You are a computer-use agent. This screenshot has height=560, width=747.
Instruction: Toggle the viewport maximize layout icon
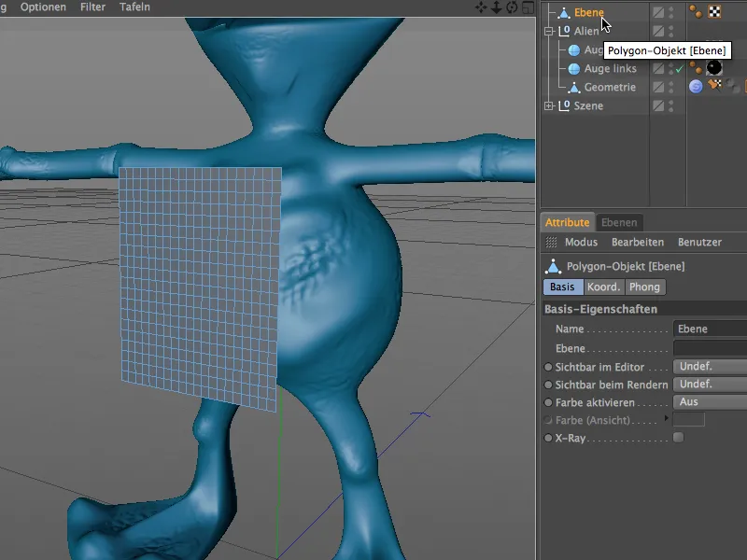click(528, 7)
